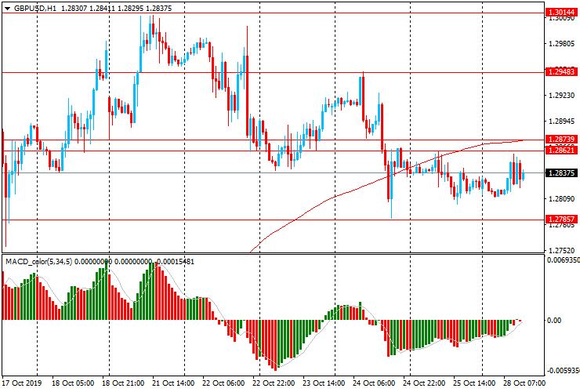Click the -0.005935 MACD scale value
The image size is (580, 392).
coord(563,371)
